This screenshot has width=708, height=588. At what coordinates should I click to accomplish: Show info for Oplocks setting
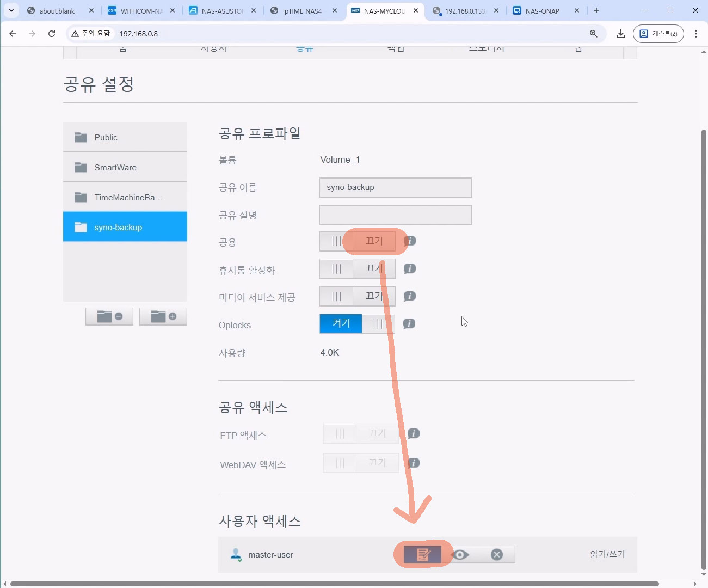click(409, 324)
